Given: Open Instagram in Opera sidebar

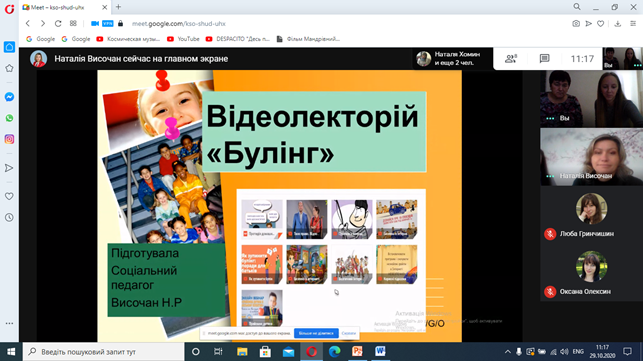Looking at the screenshot, I should tap(9, 139).
